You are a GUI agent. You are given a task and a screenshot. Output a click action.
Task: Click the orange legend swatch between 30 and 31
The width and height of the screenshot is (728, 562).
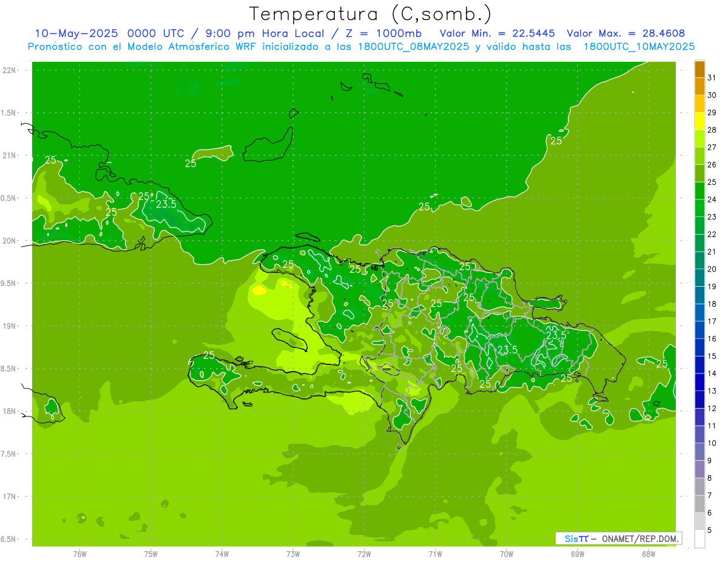(x=699, y=86)
